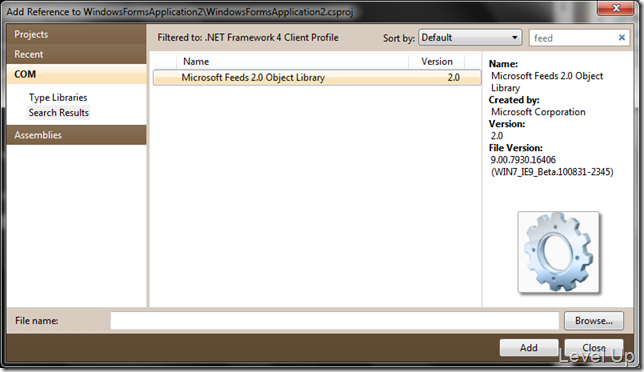Clear the search text with X icon
Screen dimensions: 644x372
click(x=622, y=38)
